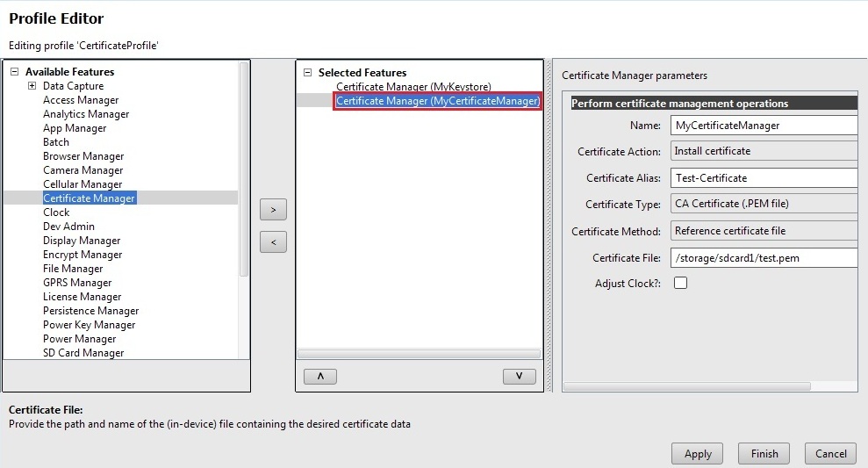The width and height of the screenshot is (868, 468).
Task: Open the Certificate Type dropdown
Action: (764, 205)
